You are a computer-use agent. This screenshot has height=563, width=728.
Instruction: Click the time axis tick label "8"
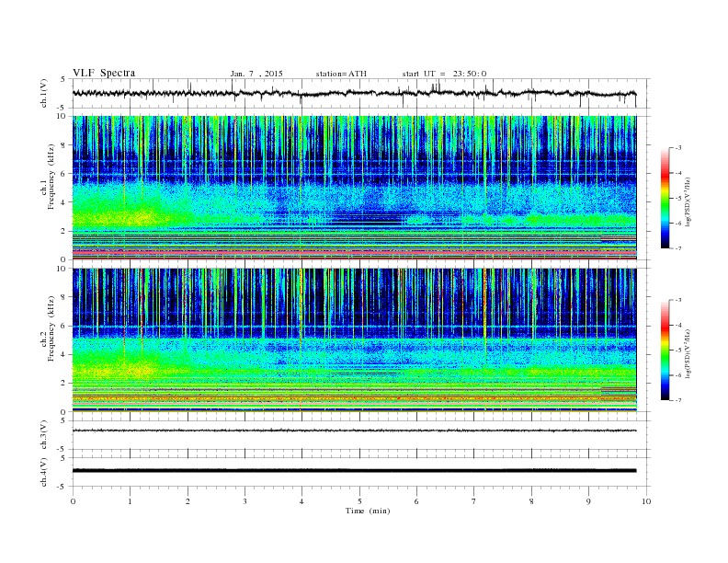pos(531,501)
